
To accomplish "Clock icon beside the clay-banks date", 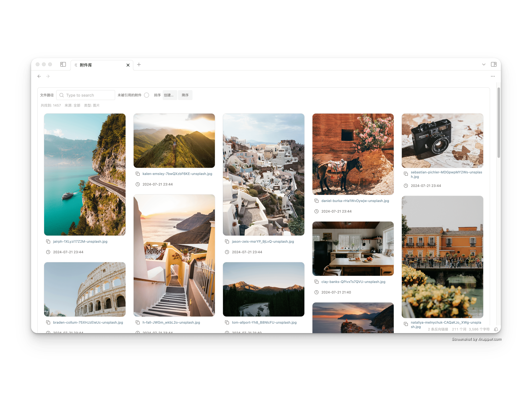I will (x=316, y=292).
